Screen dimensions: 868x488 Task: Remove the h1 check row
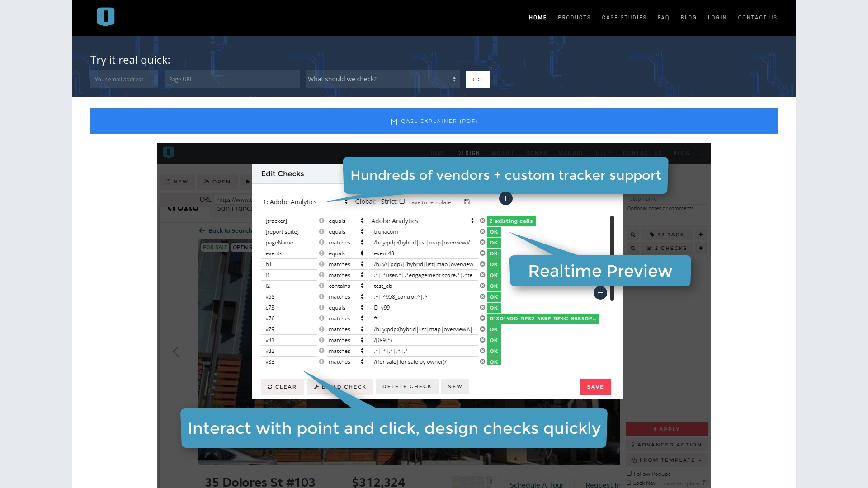(482, 264)
